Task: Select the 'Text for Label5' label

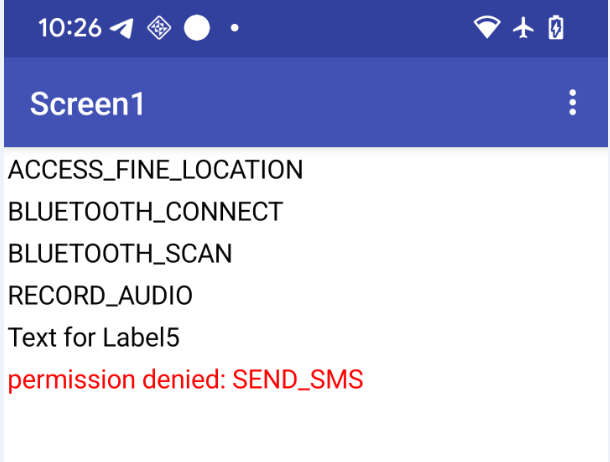Action: [94, 338]
